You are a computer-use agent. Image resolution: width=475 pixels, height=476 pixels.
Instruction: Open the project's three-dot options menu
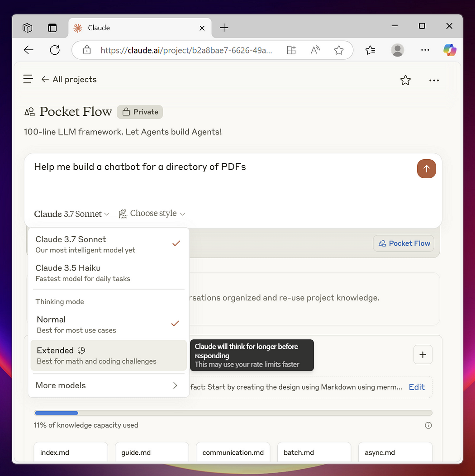pyautogui.click(x=434, y=81)
